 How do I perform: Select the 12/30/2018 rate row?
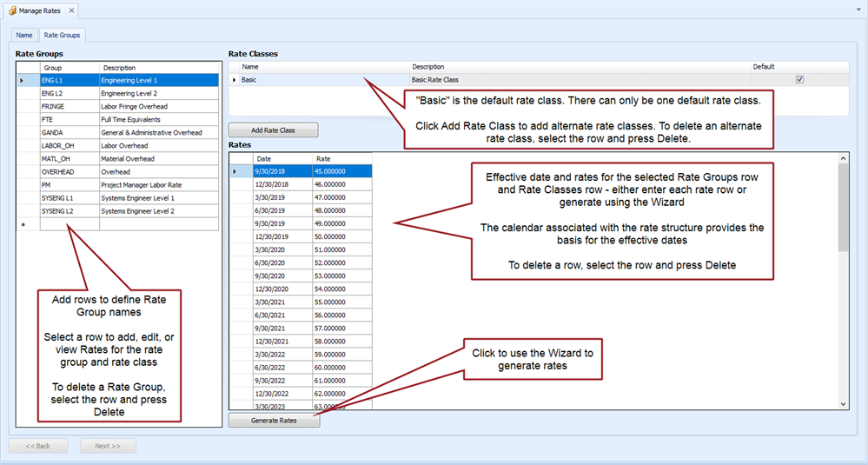click(x=282, y=184)
